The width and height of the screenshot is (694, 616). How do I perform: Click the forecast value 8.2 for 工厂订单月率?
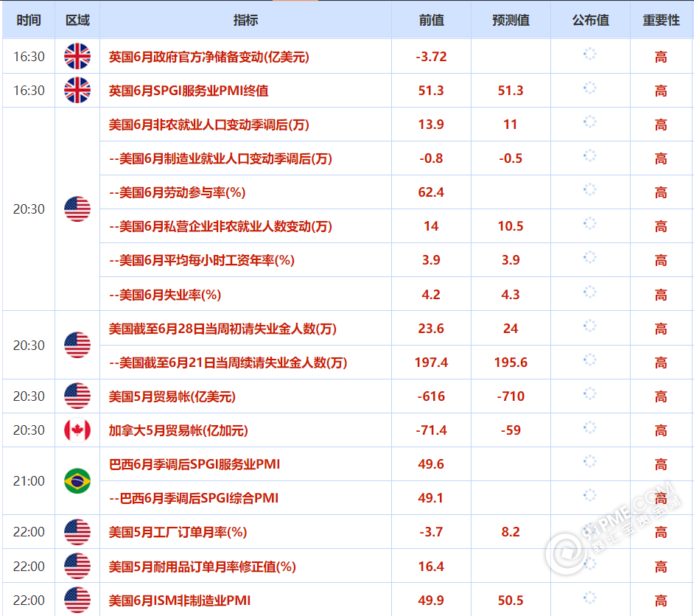click(x=511, y=532)
